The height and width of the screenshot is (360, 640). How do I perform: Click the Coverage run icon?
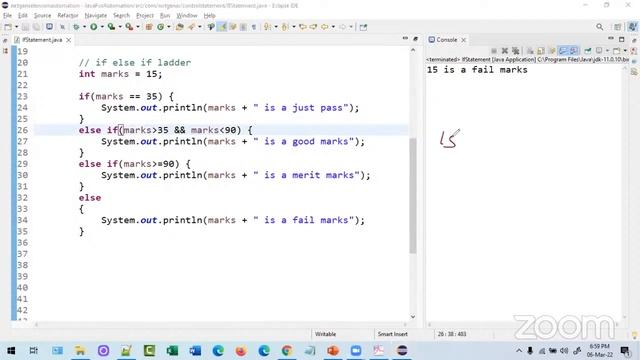tap(111, 27)
